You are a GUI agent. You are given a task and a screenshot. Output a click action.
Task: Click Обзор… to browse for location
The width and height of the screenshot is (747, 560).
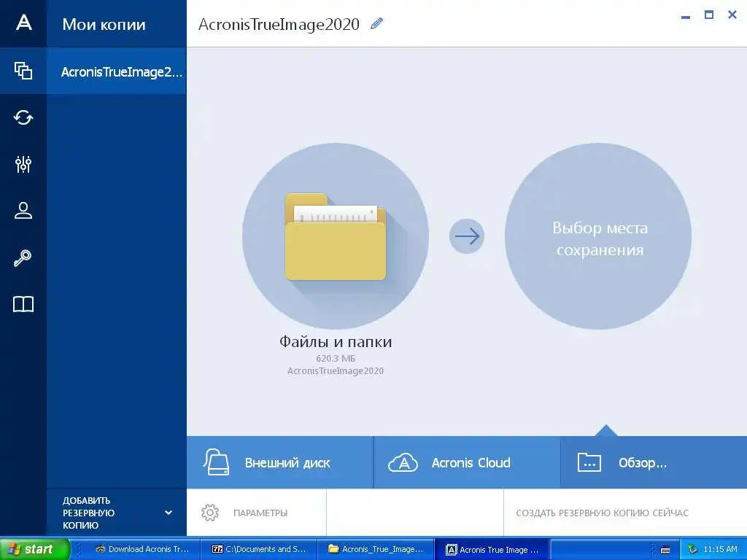click(x=654, y=462)
